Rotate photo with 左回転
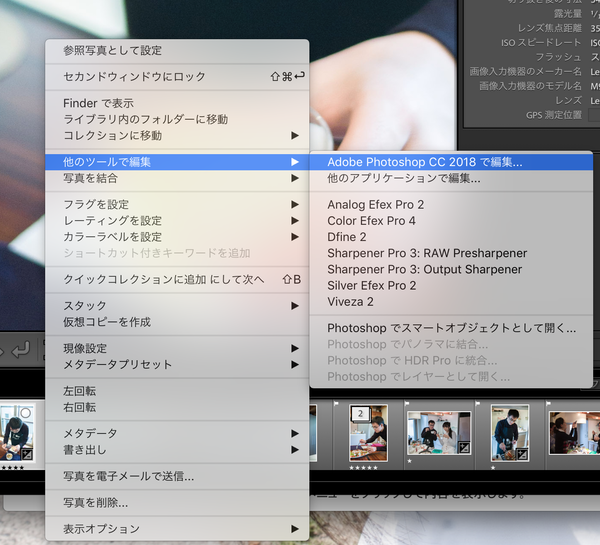This screenshot has height=545, width=600. (177, 391)
